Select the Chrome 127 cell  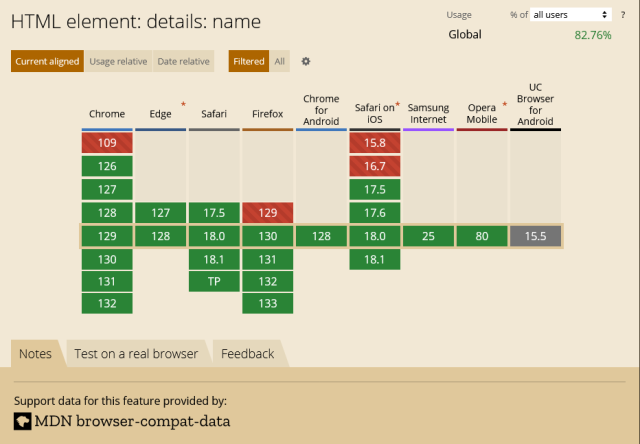(x=107, y=189)
